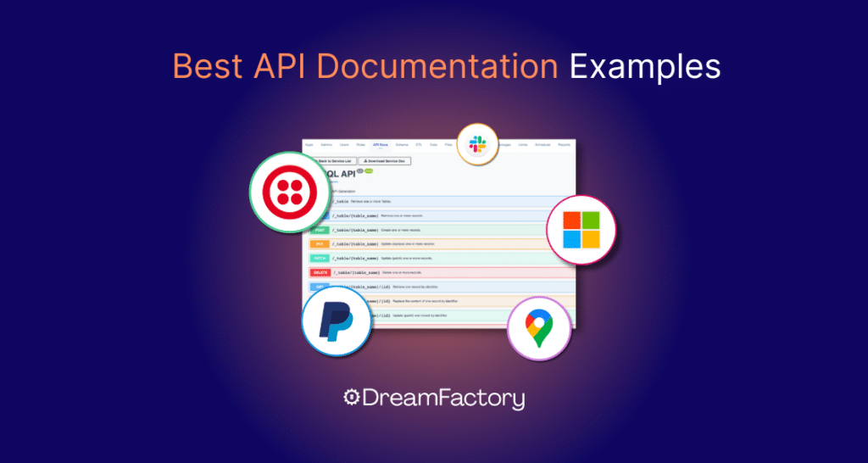The height and width of the screenshot is (463, 868).
Task: Click the 'QL API' page heading
Action: click(x=339, y=174)
